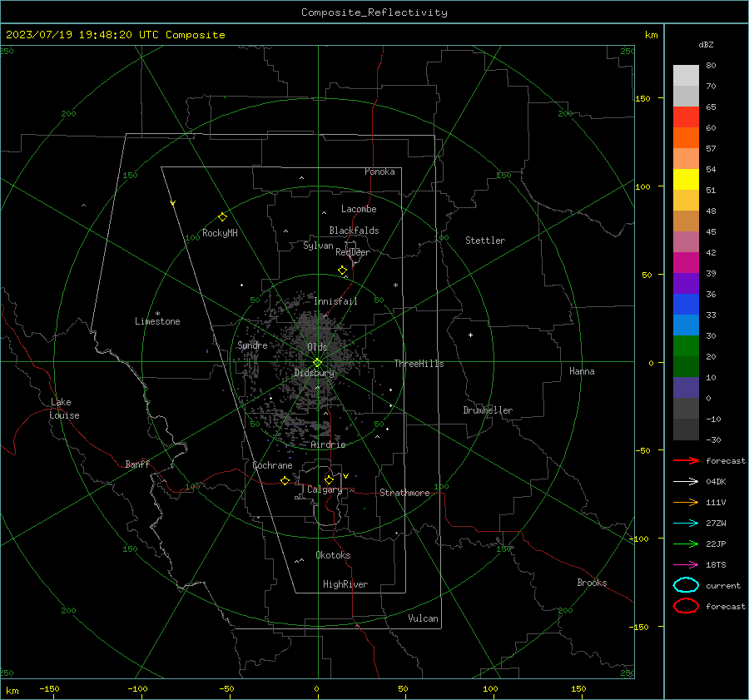Click the magenta 18TS arrow legend icon
This screenshot has width=749, height=700.
click(686, 565)
